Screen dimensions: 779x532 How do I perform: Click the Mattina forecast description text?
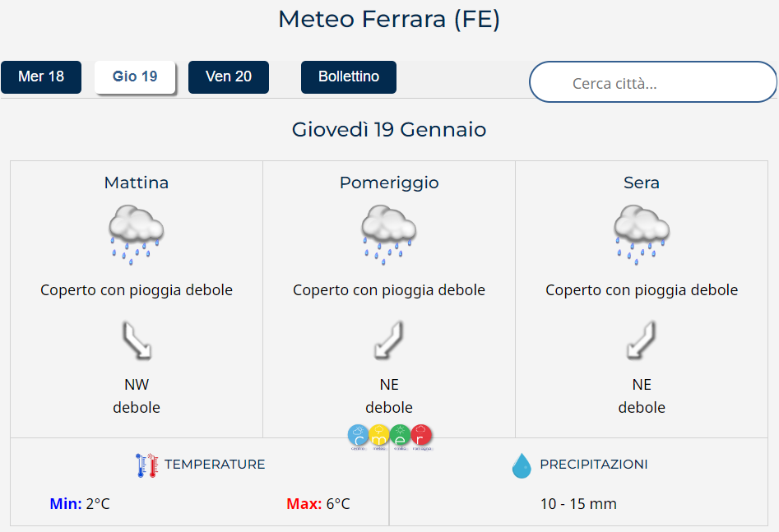pos(137,290)
